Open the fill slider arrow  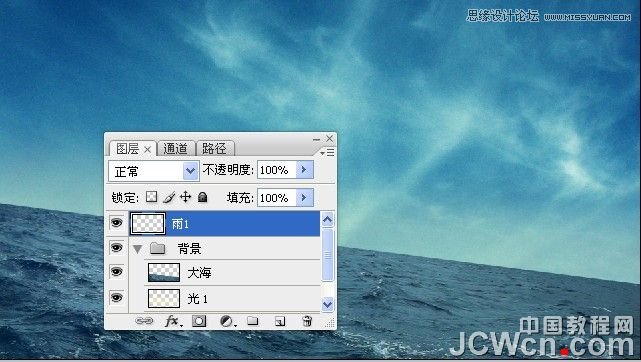coord(305,198)
